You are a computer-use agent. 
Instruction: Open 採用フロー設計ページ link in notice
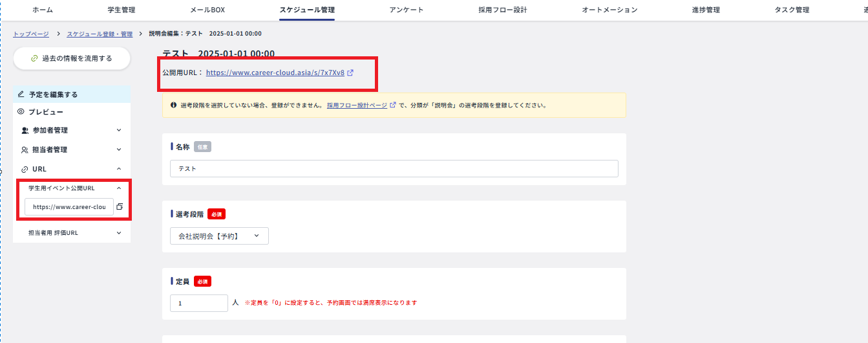(x=357, y=105)
